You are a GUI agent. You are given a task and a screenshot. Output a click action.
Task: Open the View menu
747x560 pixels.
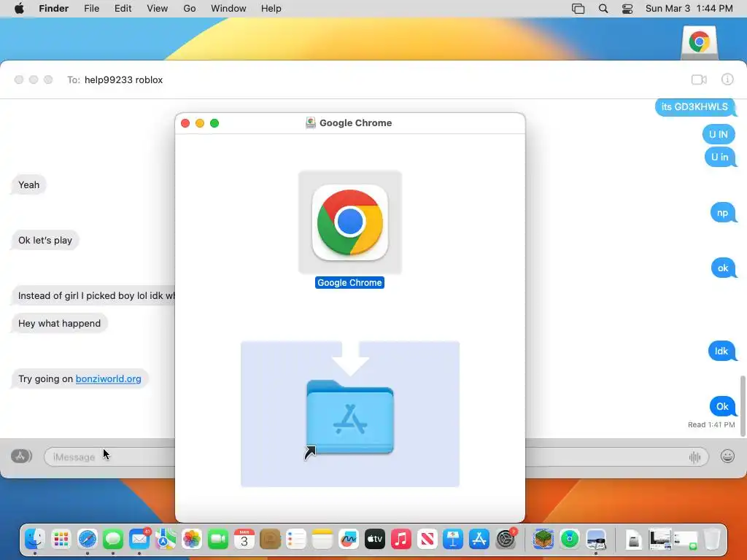pos(158,9)
